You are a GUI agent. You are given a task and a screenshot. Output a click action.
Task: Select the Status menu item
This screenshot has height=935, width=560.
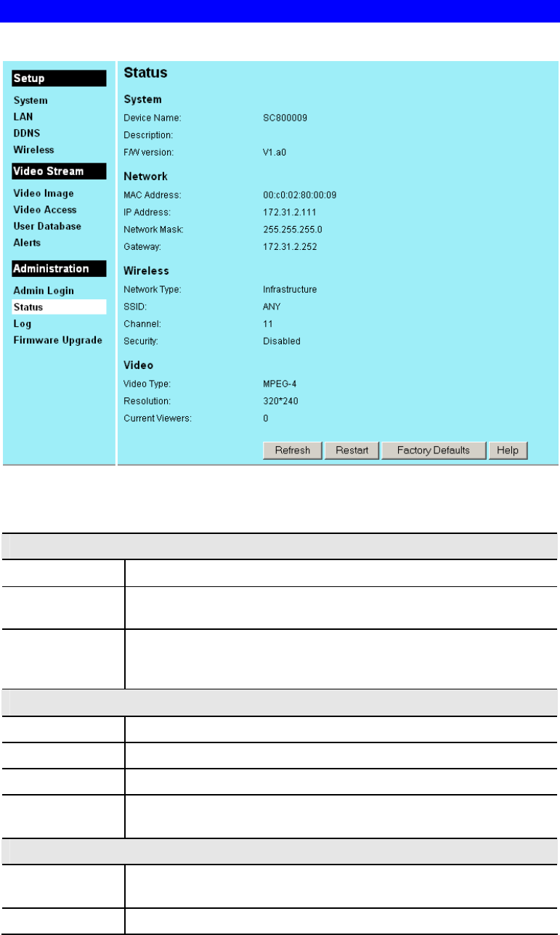(59, 307)
